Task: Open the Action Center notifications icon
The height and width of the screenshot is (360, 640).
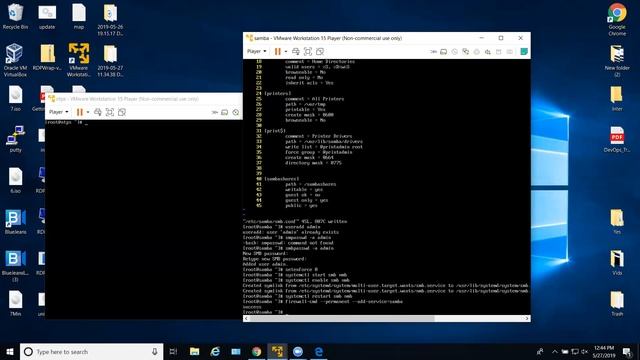Action: 628,351
